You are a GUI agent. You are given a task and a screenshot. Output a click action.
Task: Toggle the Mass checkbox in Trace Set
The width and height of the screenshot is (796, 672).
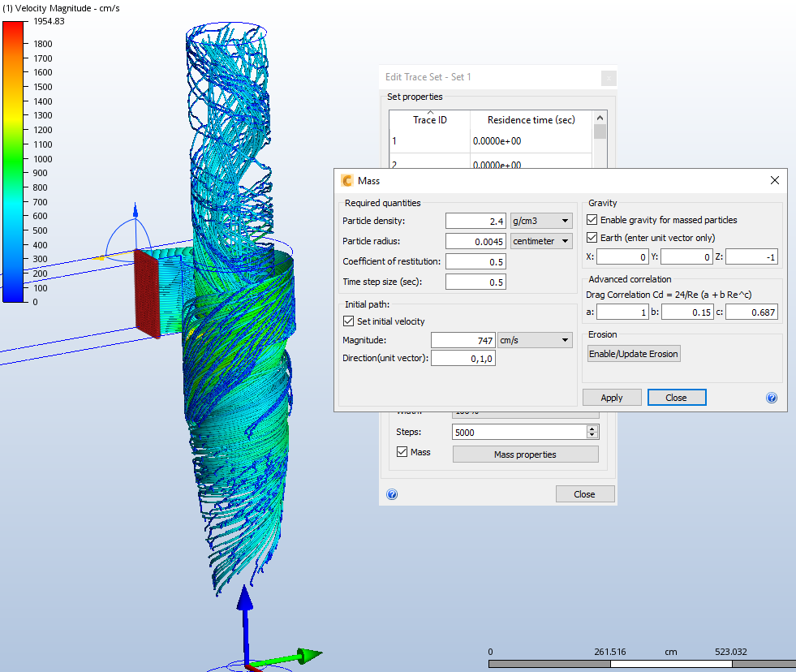[x=402, y=451]
